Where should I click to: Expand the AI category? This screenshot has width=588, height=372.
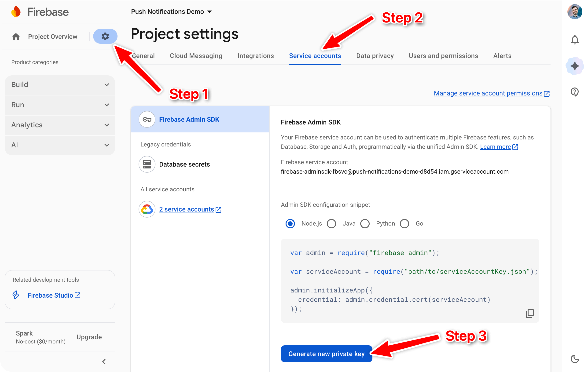point(60,145)
